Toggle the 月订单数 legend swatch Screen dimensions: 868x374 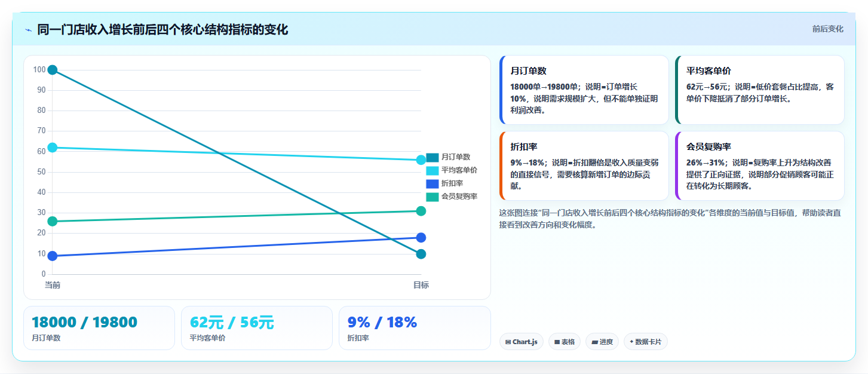432,157
